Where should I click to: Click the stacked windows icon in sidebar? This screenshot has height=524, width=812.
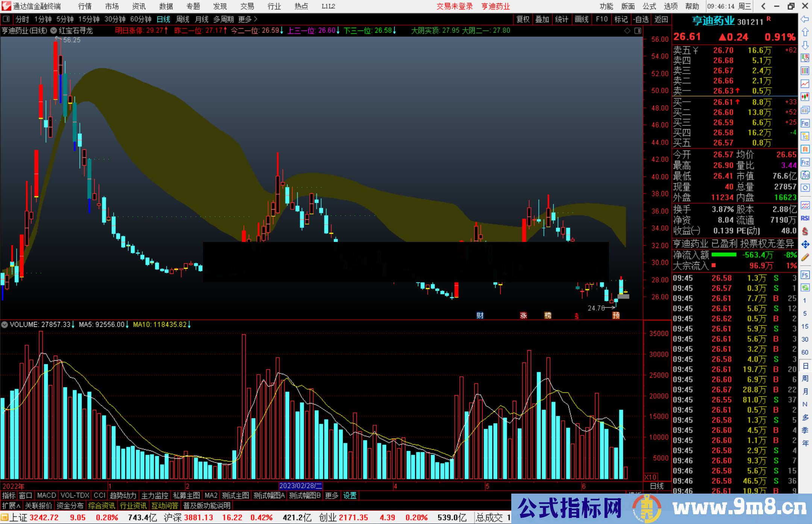pos(805,110)
